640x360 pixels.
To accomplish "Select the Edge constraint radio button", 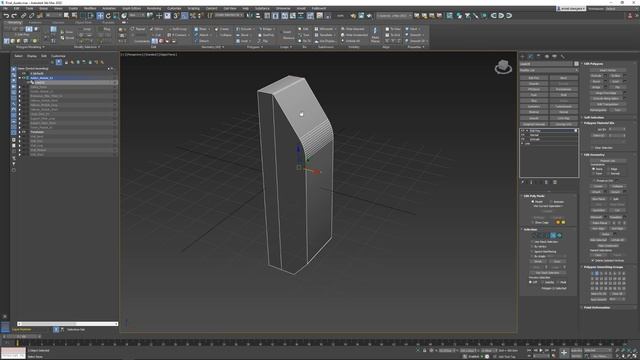I will coord(609,169).
